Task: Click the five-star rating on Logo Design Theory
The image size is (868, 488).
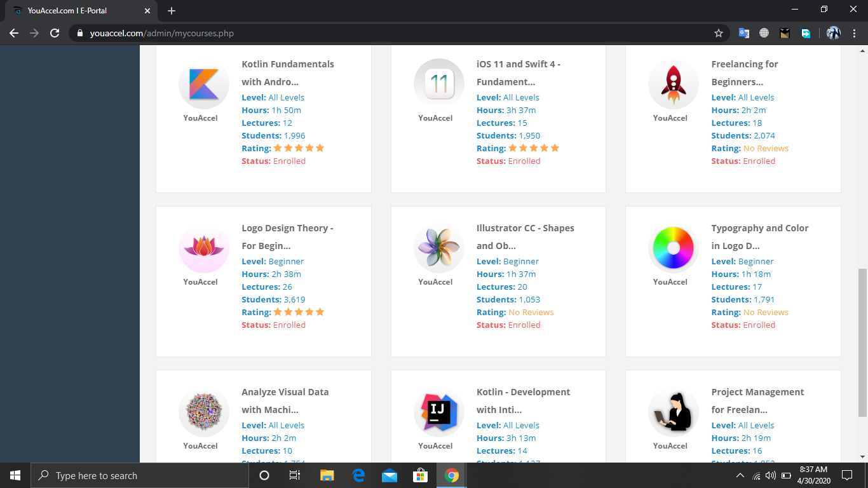Action: coord(299,312)
